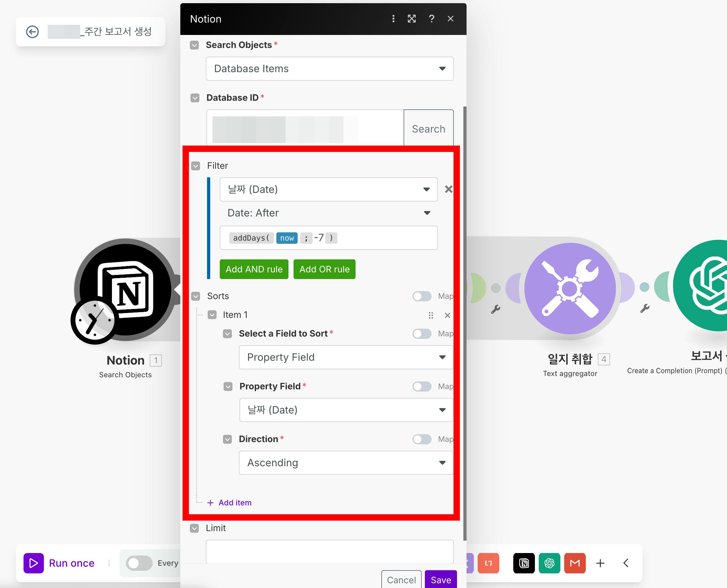Open the clock schedule icon on Notion module
This screenshot has height=588, width=727.
(x=94, y=320)
